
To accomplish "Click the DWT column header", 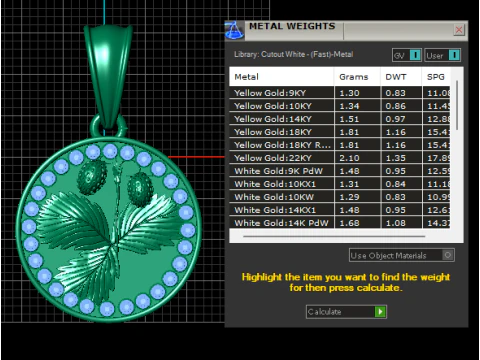I will point(401,77).
